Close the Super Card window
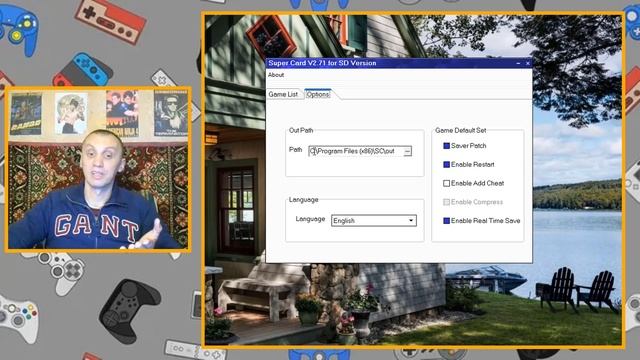The width and height of the screenshot is (640, 360). point(527,63)
